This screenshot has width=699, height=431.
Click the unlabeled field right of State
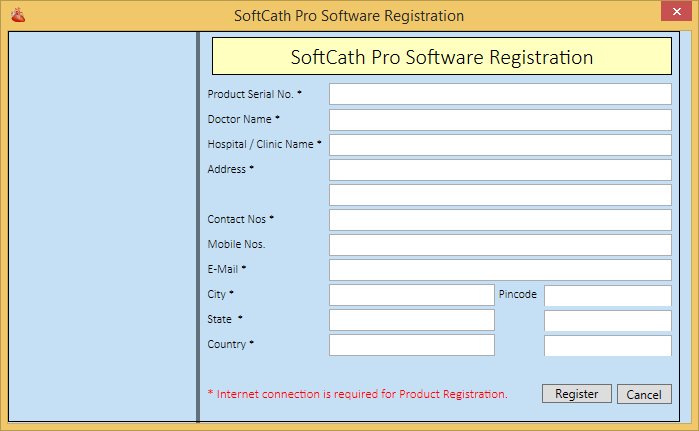607,321
